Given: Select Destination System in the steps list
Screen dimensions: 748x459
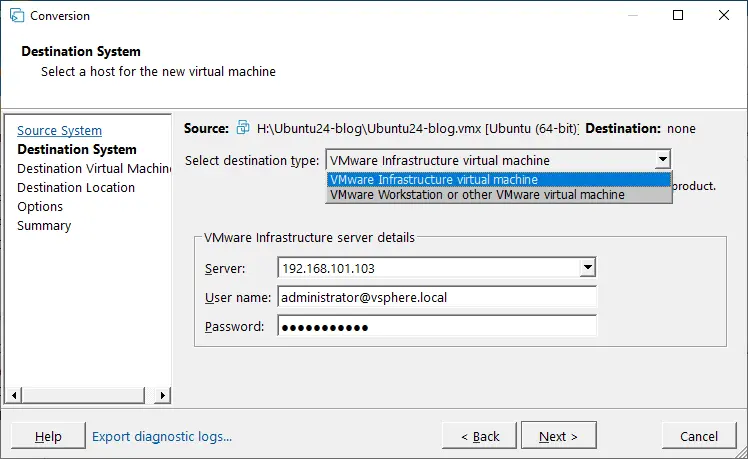Looking at the screenshot, I should coord(77,149).
